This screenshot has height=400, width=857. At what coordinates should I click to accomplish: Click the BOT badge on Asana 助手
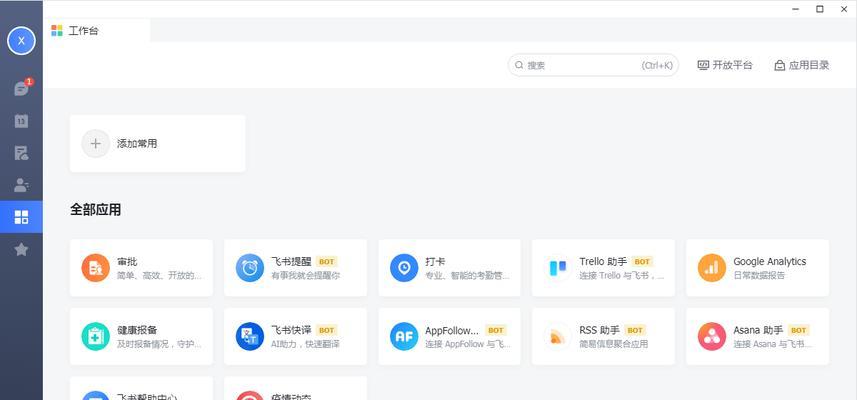tap(799, 331)
